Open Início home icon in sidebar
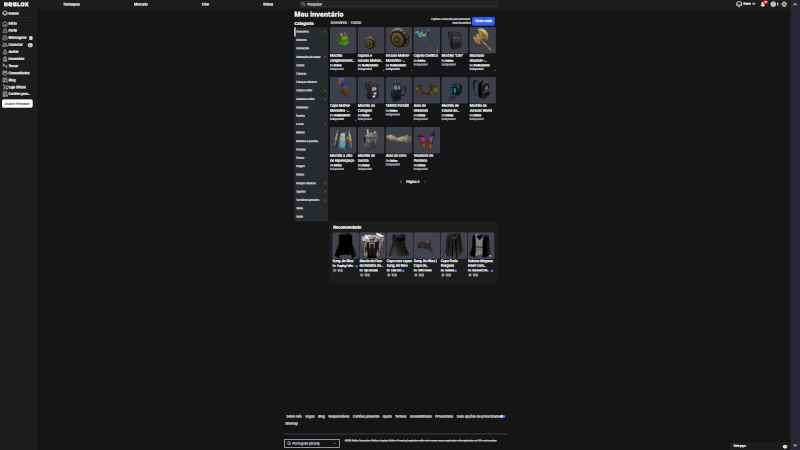 click(x=5, y=23)
